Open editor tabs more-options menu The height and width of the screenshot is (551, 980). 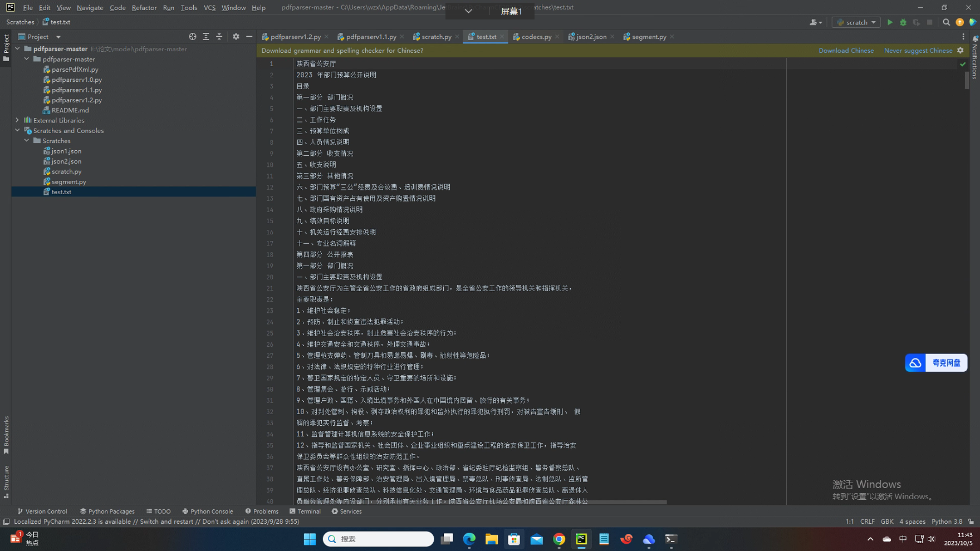pos(963,37)
